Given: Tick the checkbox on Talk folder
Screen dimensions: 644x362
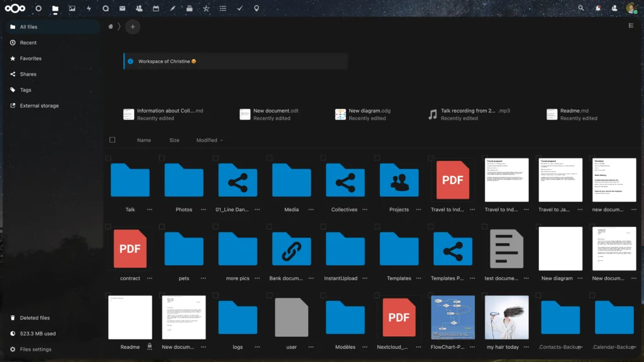Looking at the screenshot, I should click(x=108, y=158).
